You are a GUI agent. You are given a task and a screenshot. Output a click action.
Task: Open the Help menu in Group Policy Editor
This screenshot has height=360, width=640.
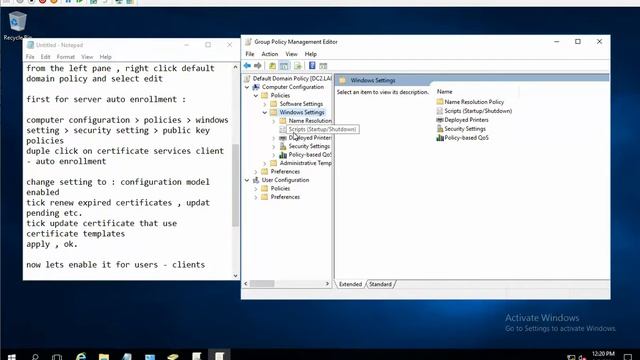click(311, 54)
